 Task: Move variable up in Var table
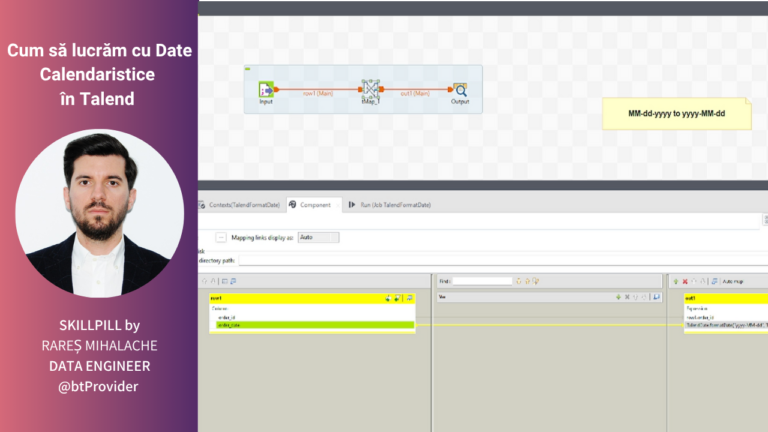pyautogui.click(x=636, y=297)
